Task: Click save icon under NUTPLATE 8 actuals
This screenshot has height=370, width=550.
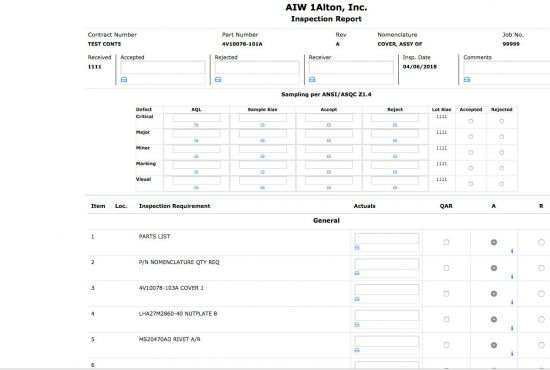Action: (357, 325)
